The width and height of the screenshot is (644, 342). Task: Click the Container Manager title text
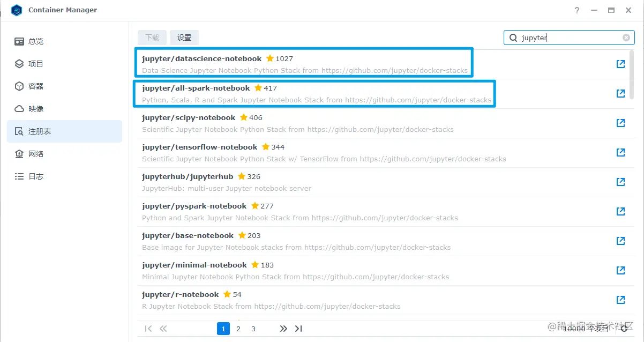(63, 10)
